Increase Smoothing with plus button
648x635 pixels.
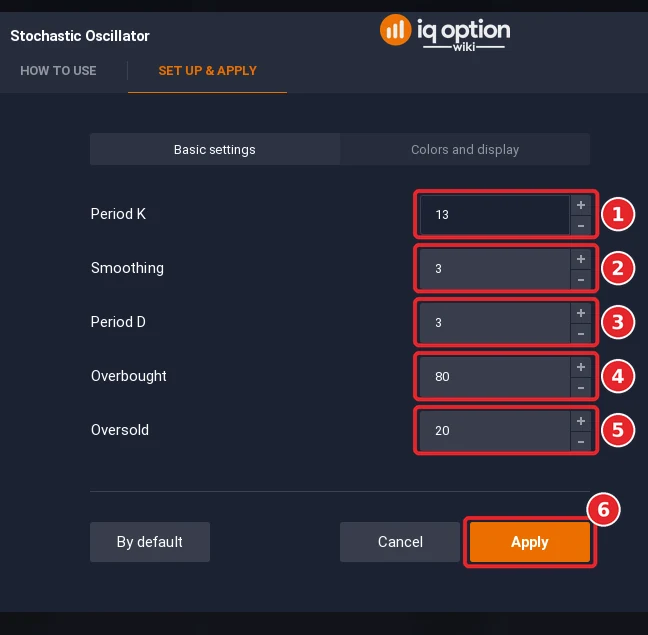[581, 259]
